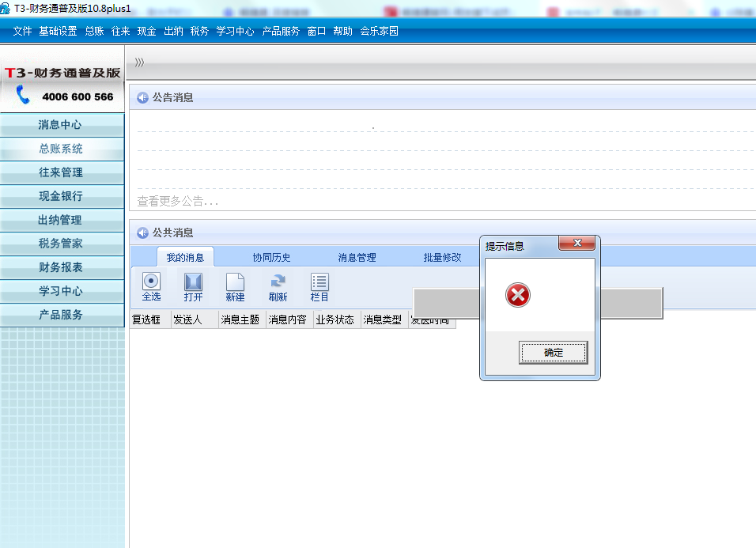Viewport: 756px width, 548px height.
Task: Click the red error icon in dialog
Action: (x=518, y=295)
